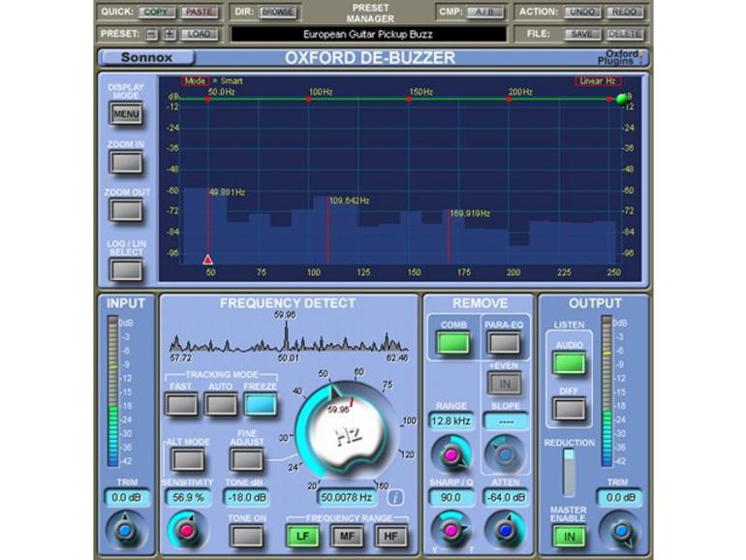
Task: Click the Slope value field
Action: point(506,421)
